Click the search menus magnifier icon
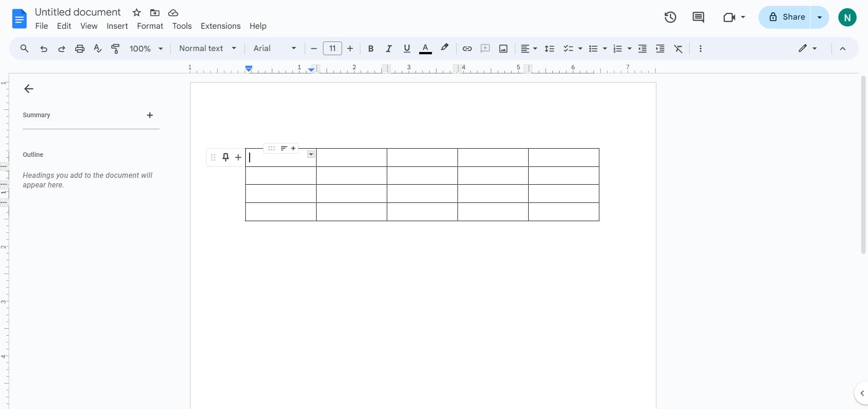Image resolution: width=868 pixels, height=409 pixels. [25, 48]
